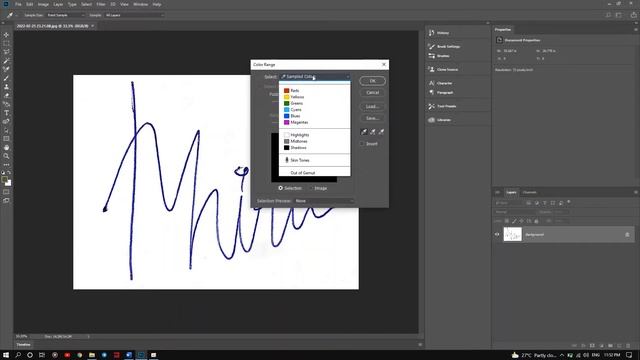Open the Layers panel flyout menu
640x360 pixels.
(636, 192)
